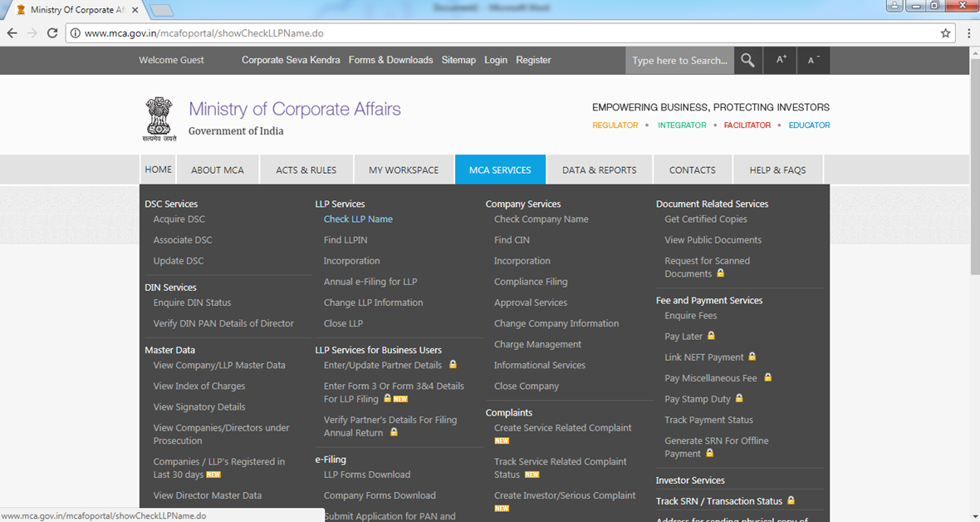The height and width of the screenshot is (522, 980).
Task: Click Check LLP Name
Action: point(358,219)
